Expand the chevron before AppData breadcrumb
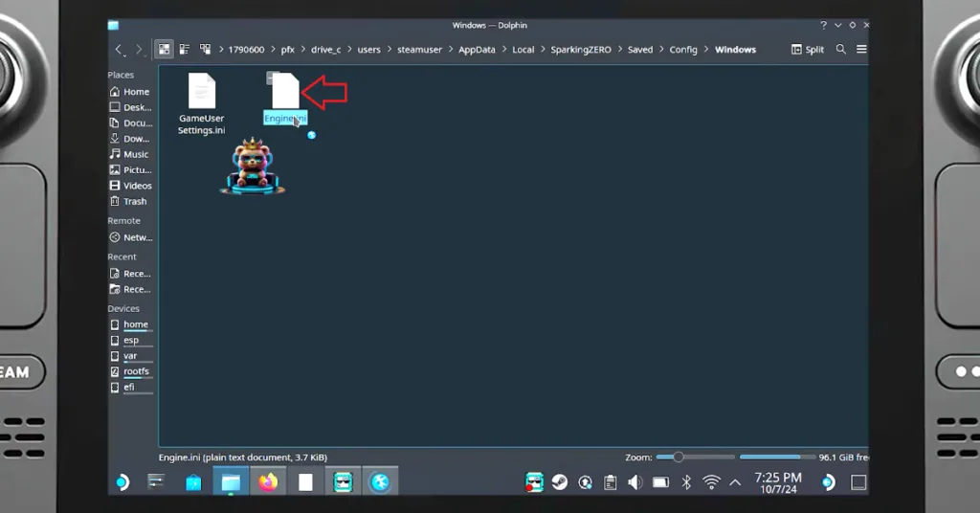 click(450, 50)
